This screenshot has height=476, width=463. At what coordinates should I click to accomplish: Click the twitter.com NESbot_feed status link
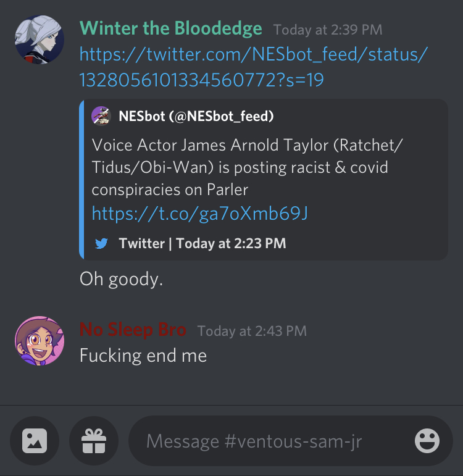click(x=253, y=67)
